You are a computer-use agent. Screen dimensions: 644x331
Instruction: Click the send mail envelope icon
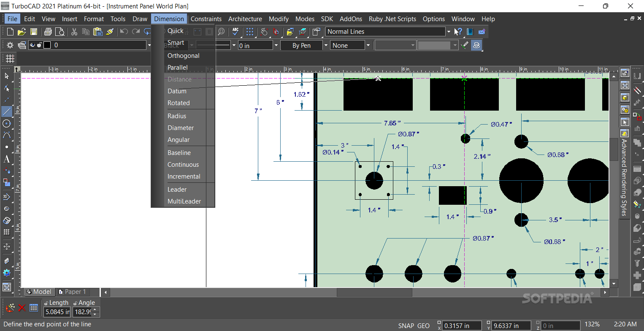pyautogui.click(x=482, y=32)
